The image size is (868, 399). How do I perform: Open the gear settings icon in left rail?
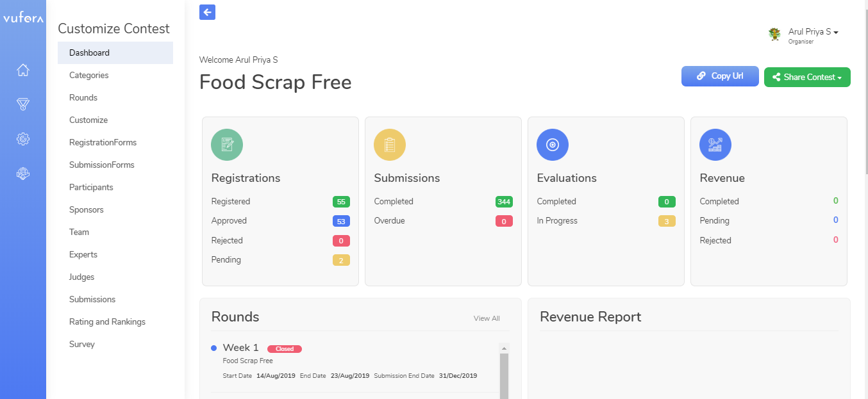click(23, 138)
